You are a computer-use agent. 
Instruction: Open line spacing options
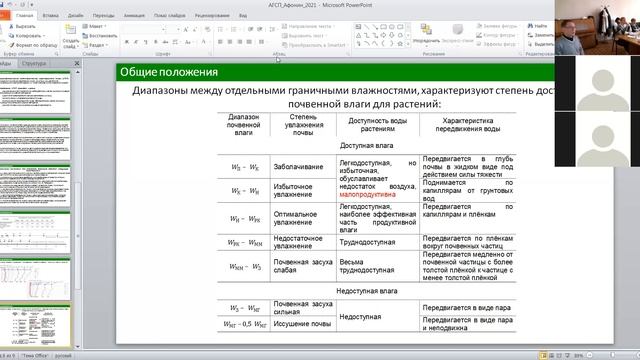tap(272, 29)
